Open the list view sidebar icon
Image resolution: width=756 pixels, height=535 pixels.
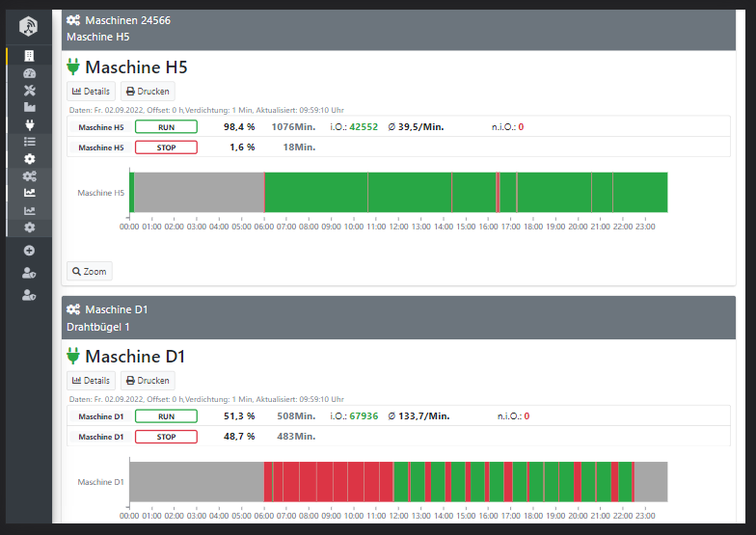coord(29,142)
